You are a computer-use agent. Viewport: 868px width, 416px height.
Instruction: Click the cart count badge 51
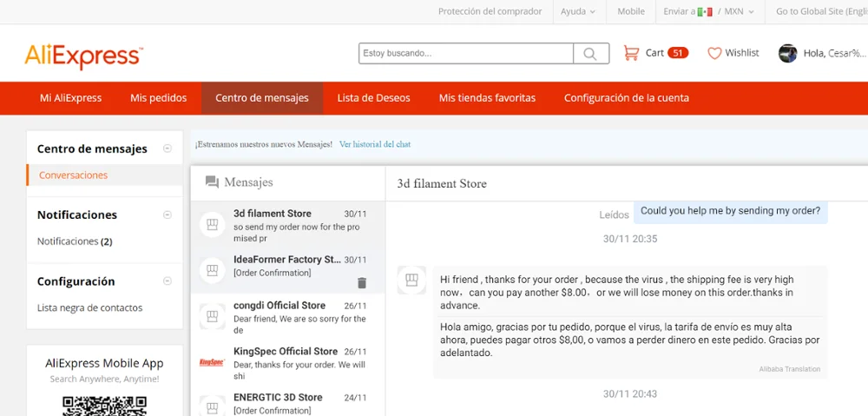678,53
